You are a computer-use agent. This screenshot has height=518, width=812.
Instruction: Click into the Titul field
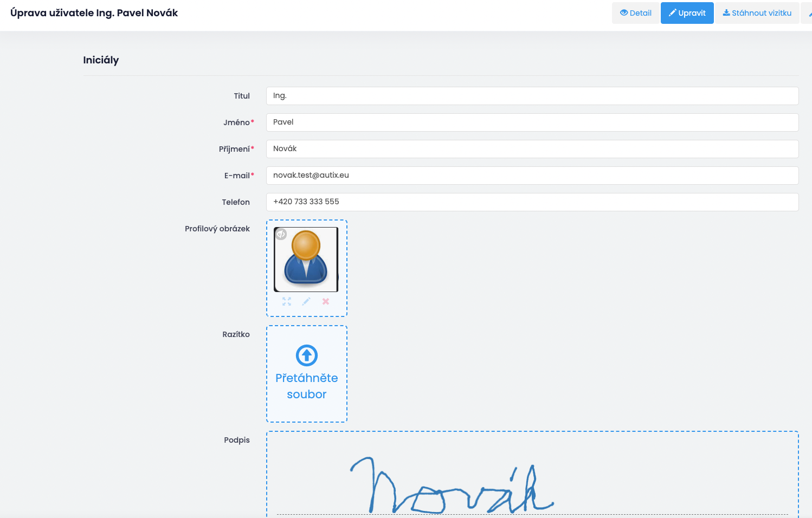pyautogui.click(x=532, y=96)
